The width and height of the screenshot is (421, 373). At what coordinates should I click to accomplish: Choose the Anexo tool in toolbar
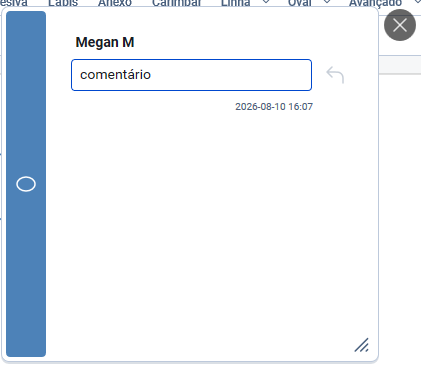coord(115,3)
